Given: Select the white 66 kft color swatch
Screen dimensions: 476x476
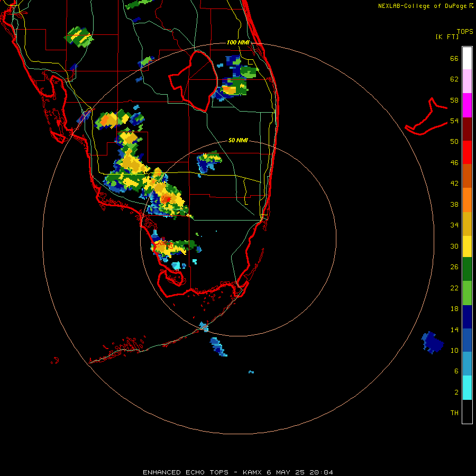Looking at the screenshot, I should point(467,58).
